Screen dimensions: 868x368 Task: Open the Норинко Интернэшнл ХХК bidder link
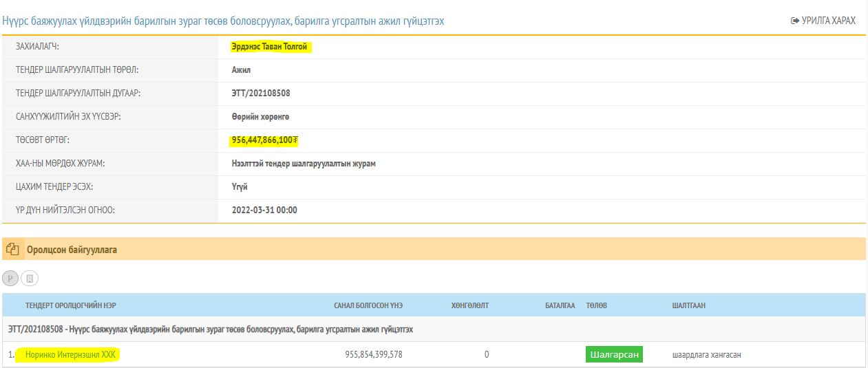(x=70, y=355)
